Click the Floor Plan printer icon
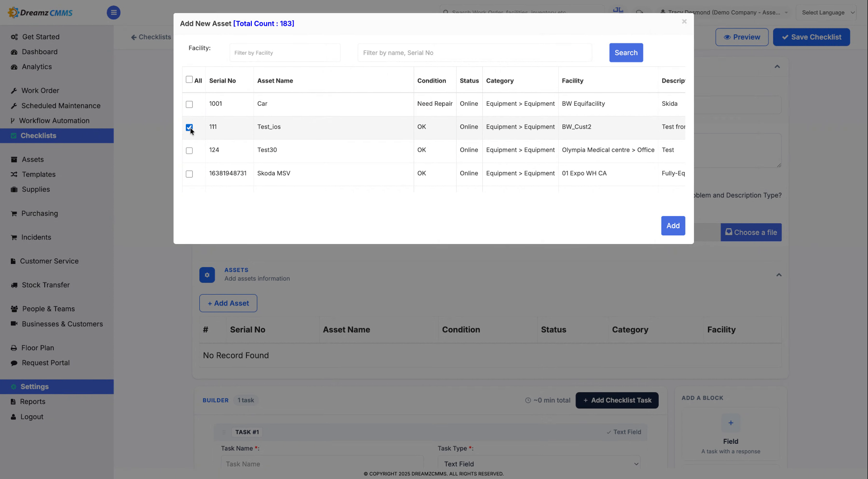This screenshot has width=868, height=479. tap(14, 348)
